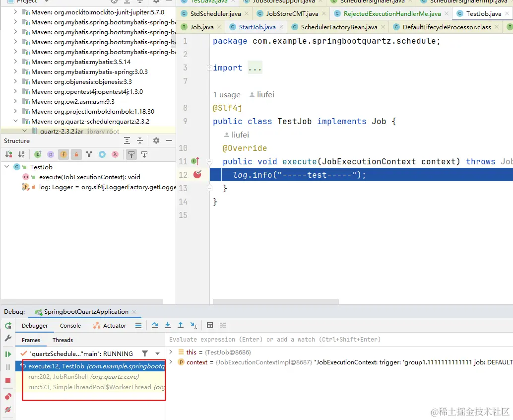Select execute(JobExecutionContext): void in Structure
Image resolution: width=513 pixels, height=420 pixels.
click(x=89, y=177)
